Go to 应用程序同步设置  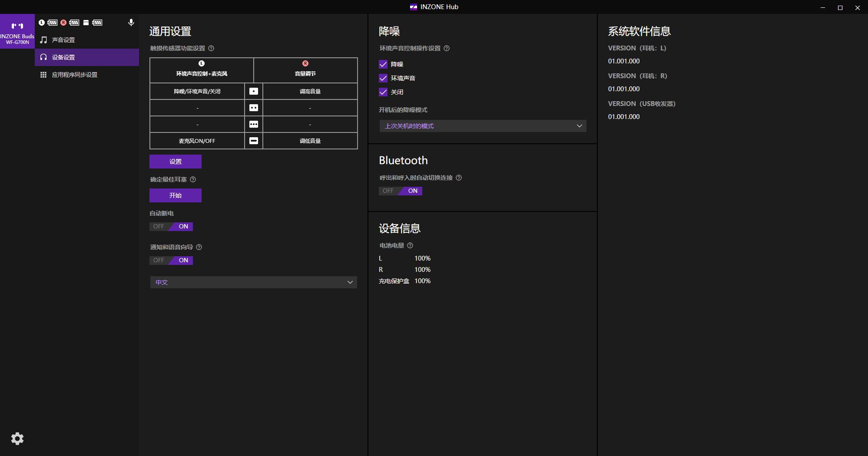(74, 75)
